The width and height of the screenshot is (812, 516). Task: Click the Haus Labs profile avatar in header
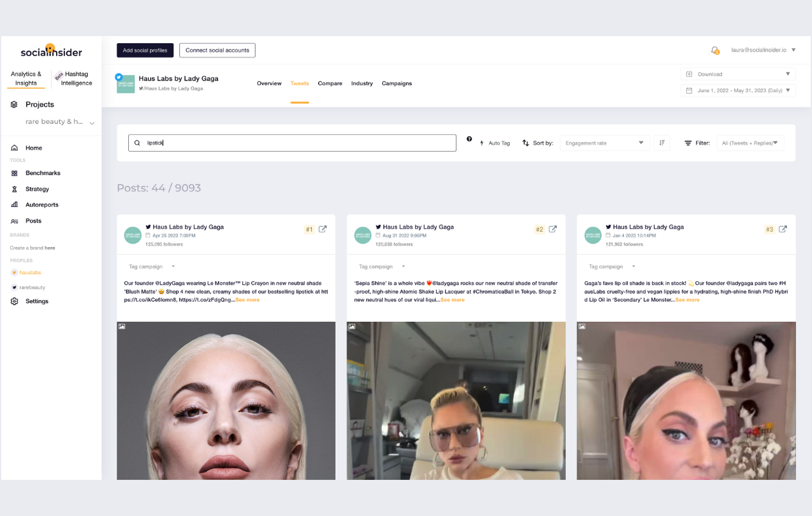(126, 83)
